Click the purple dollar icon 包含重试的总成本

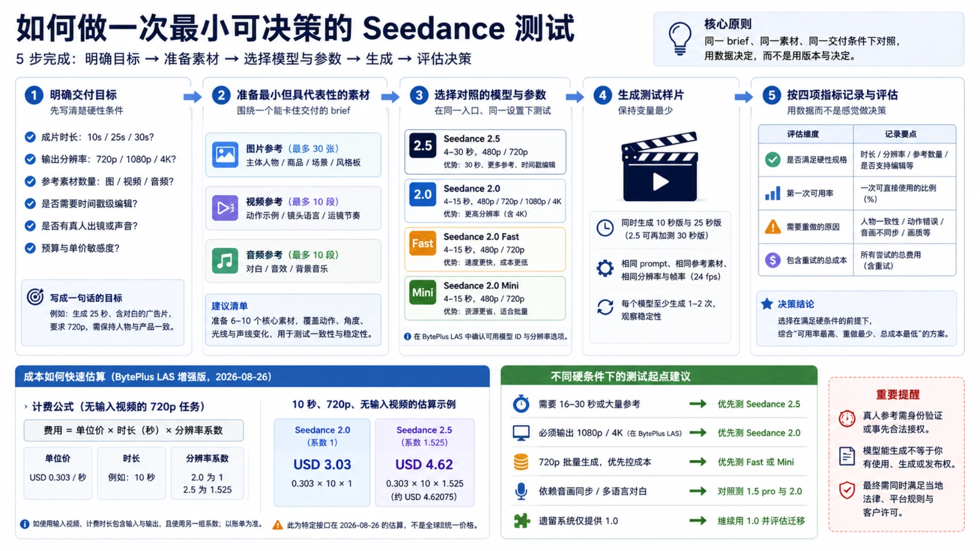[773, 260]
